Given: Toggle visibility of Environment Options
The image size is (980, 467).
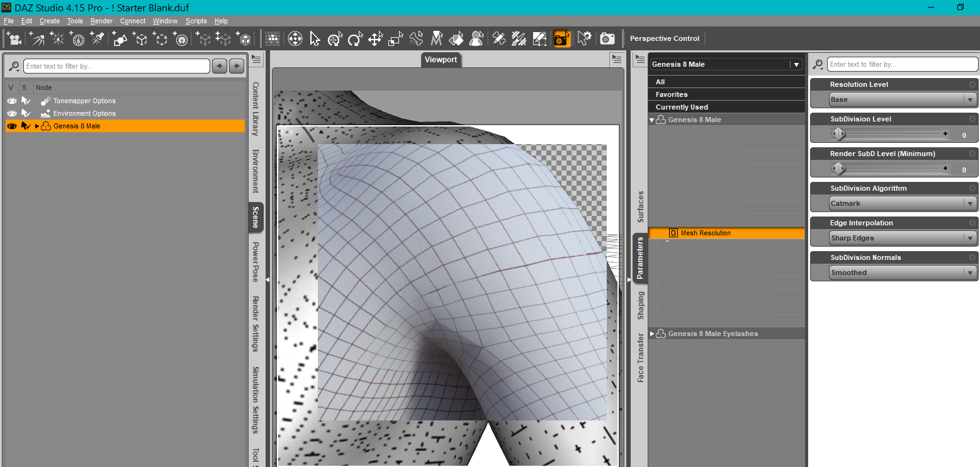Looking at the screenshot, I should click(11, 113).
